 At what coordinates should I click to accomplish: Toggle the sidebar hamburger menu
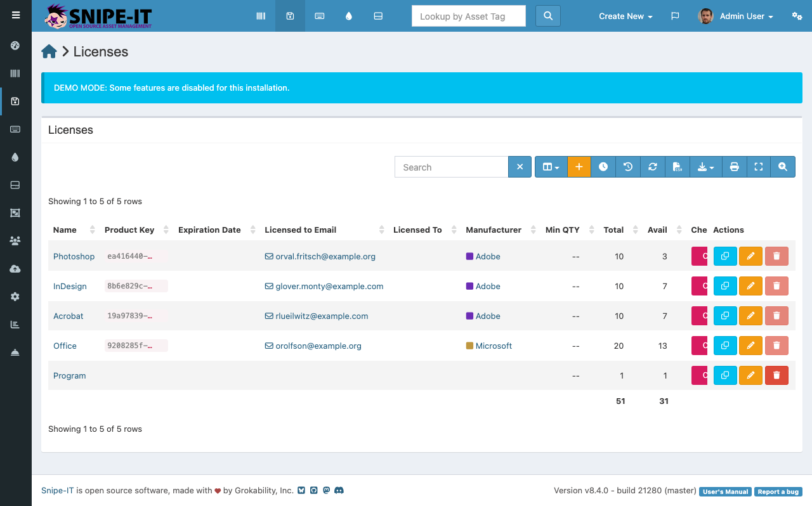(x=16, y=15)
